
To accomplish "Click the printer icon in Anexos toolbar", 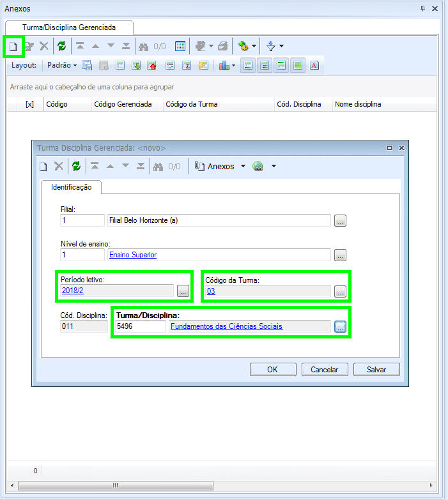I will tap(223, 46).
